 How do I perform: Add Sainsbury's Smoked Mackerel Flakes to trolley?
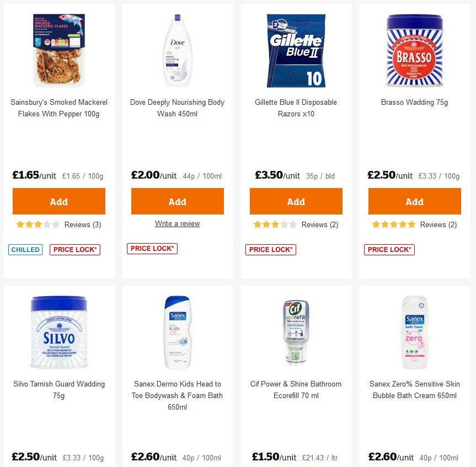pos(58,201)
